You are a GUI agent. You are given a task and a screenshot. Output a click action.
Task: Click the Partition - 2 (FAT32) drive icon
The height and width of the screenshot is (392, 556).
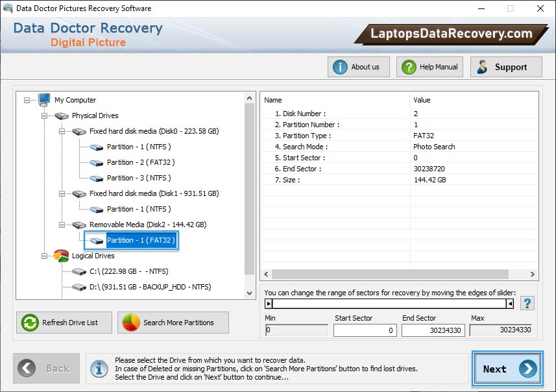97,162
